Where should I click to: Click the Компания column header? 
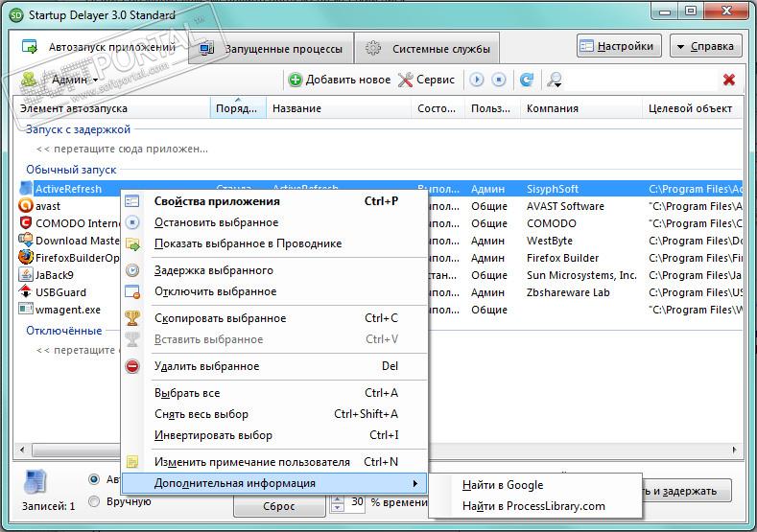[x=581, y=108]
